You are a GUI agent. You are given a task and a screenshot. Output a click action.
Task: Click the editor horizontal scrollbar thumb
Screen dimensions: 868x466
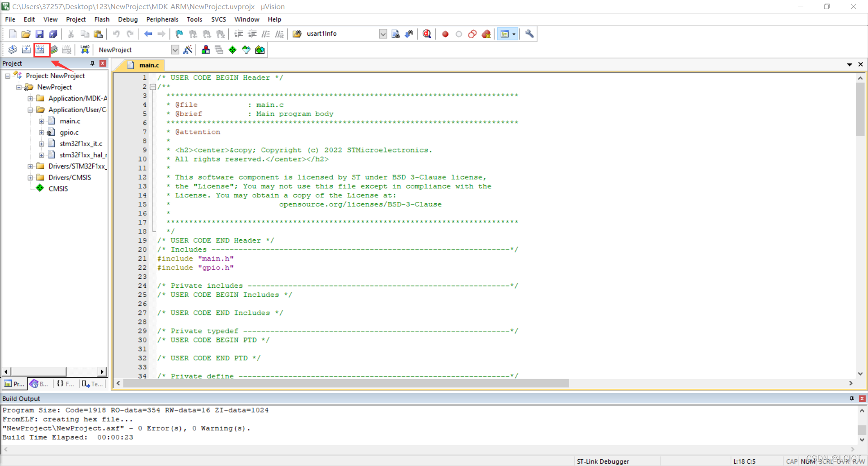pyautogui.click(x=346, y=383)
